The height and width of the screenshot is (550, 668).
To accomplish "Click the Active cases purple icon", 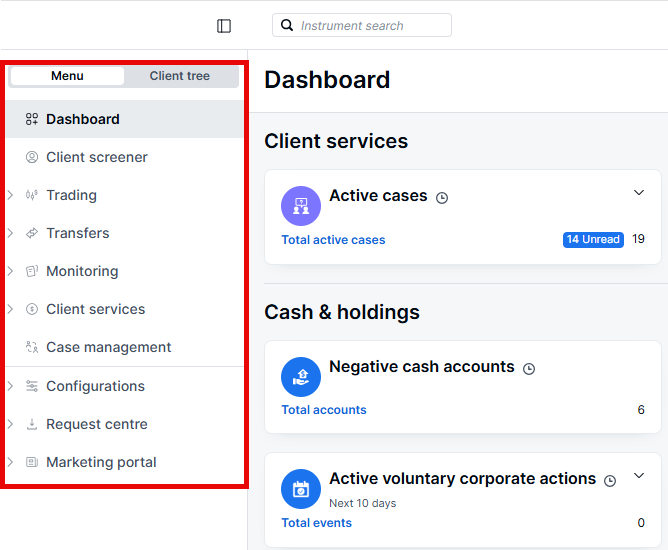I will point(301,206).
